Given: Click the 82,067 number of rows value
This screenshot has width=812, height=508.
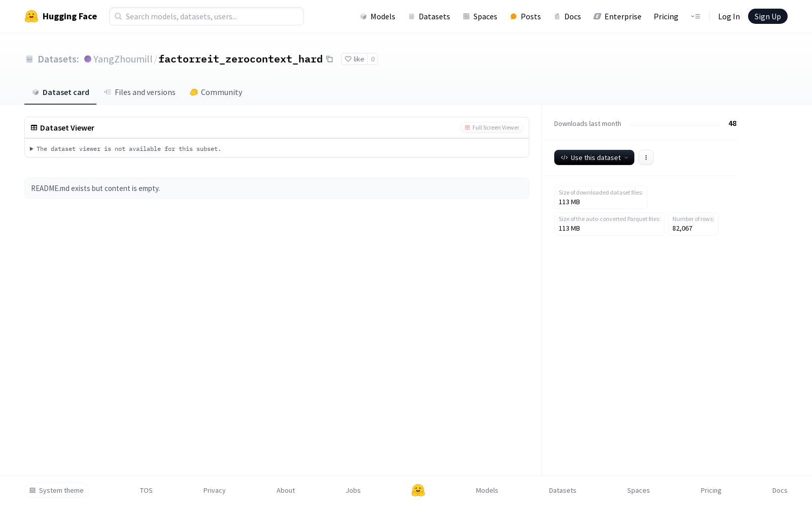Looking at the screenshot, I should point(683,228).
